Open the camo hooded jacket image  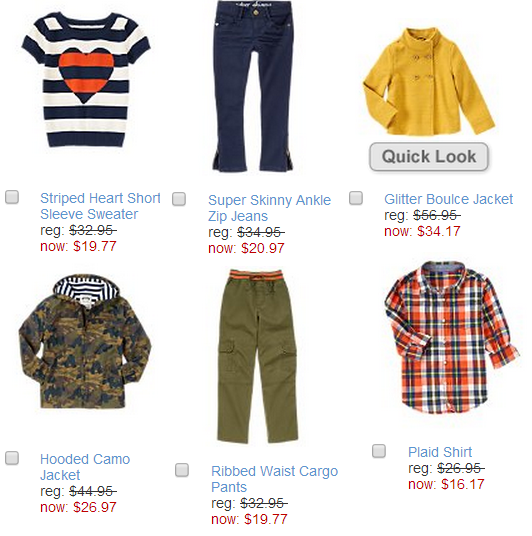(85, 341)
